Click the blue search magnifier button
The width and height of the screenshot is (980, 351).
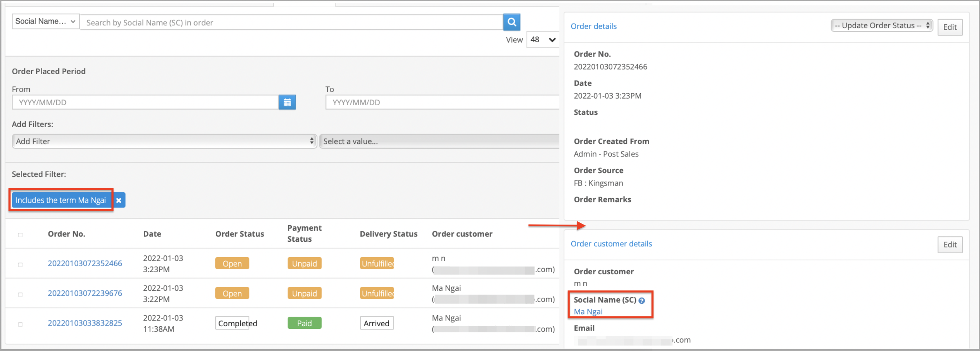coord(512,22)
